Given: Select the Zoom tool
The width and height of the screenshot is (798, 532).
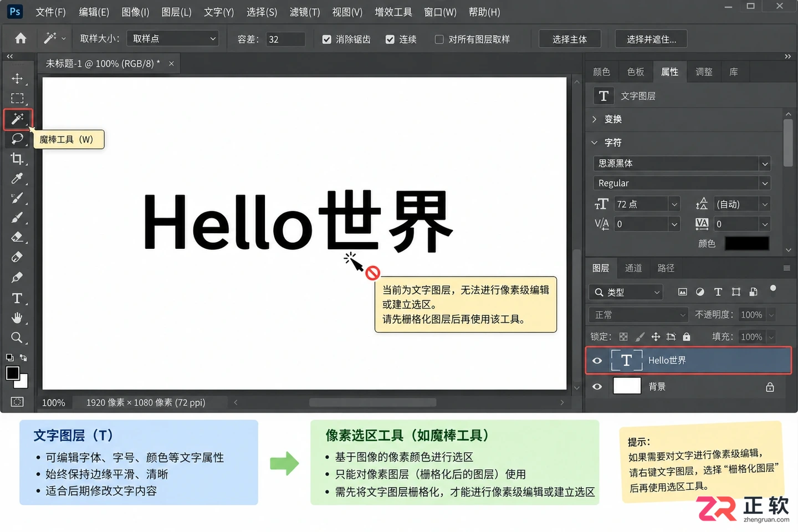Looking at the screenshot, I should (17, 337).
